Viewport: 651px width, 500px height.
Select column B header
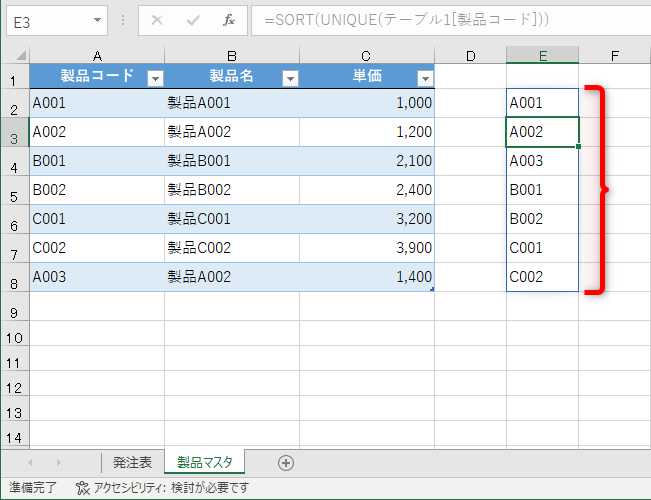pos(232,55)
